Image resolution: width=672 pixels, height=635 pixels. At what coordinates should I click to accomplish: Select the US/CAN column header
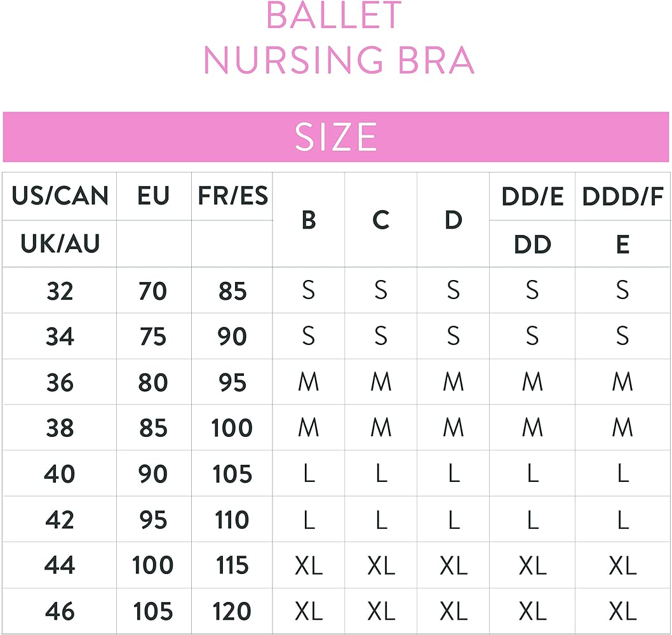(60, 196)
